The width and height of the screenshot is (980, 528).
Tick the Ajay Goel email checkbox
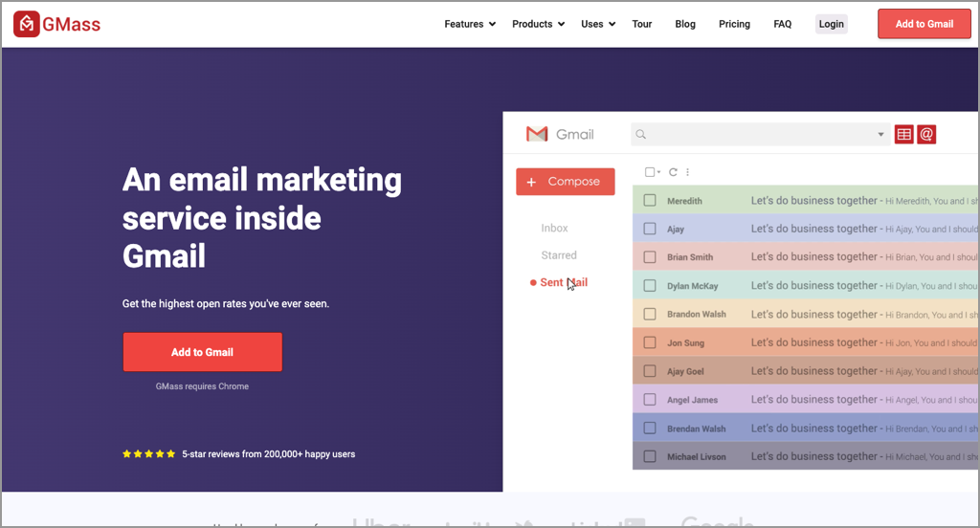[650, 371]
